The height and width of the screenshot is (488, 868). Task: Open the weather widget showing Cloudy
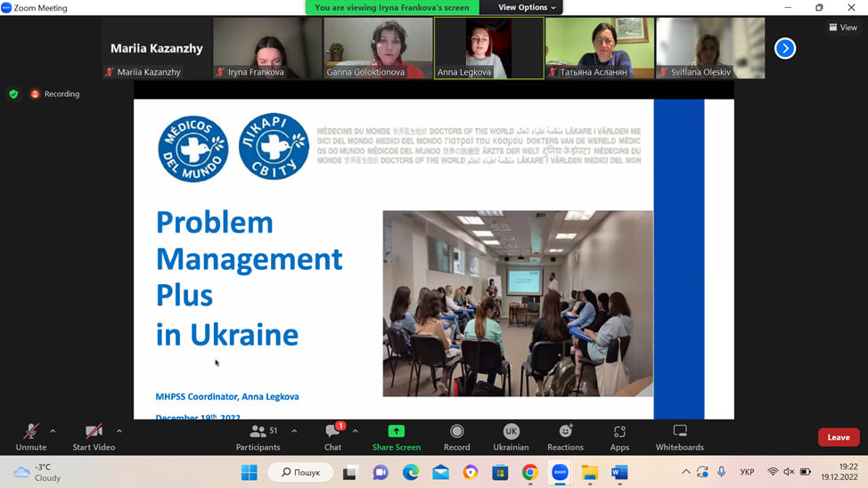37,473
